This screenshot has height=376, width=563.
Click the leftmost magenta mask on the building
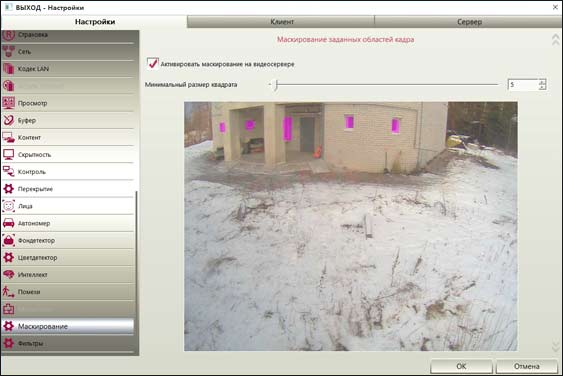click(x=222, y=127)
